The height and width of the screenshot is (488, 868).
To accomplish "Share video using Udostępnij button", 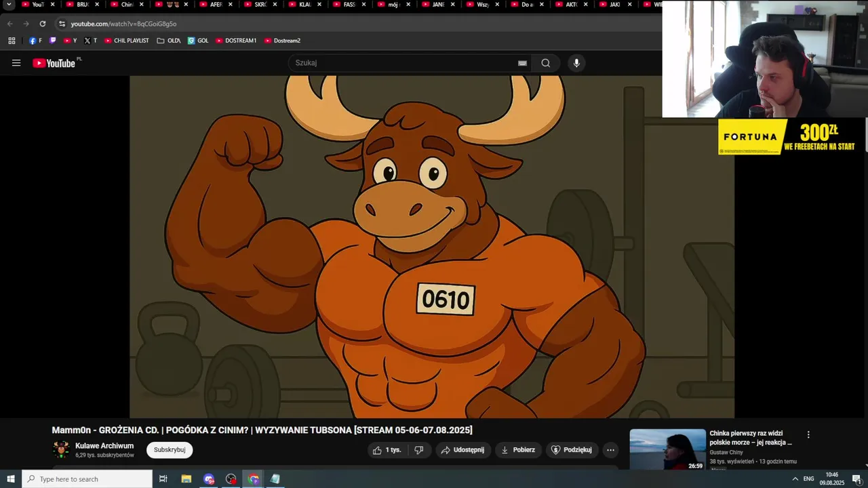I will coord(462,450).
